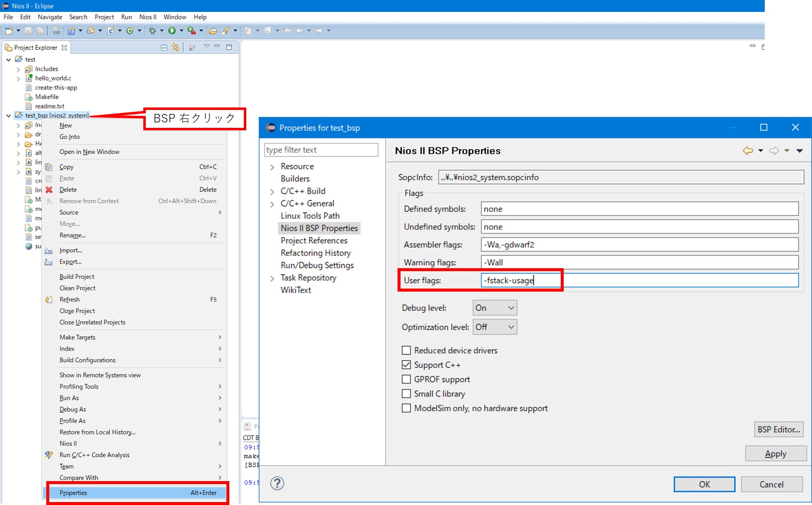Screen dimensions: 812x505
Task: Click Collapse All in Project Explorer
Action: (164, 48)
